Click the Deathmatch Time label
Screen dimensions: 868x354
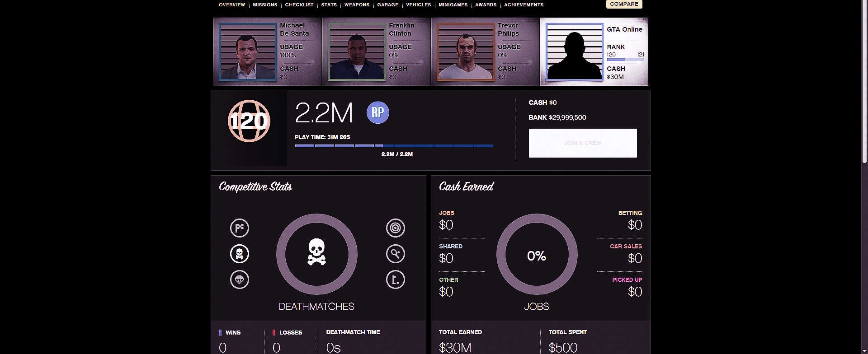(x=353, y=332)
